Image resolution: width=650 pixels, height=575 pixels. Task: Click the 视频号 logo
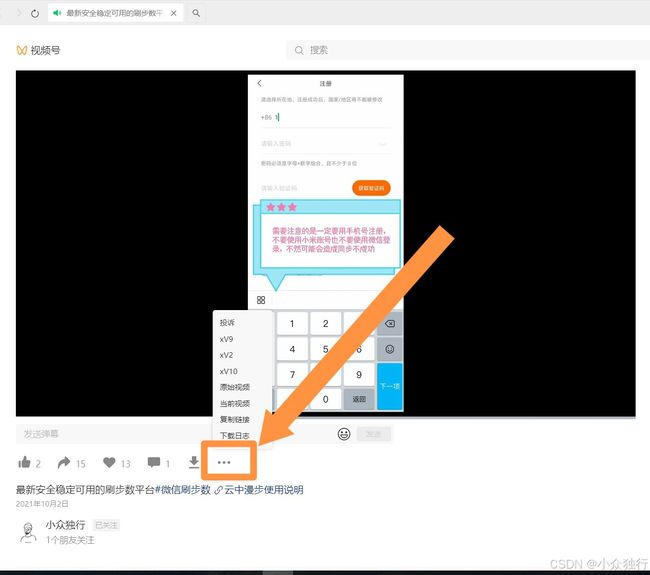coord(39,50)
